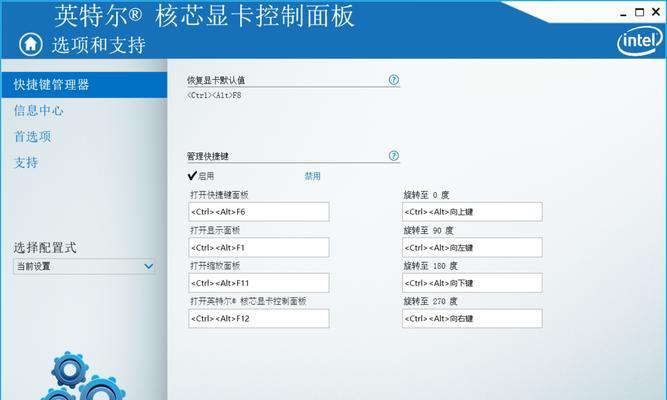Click the <Ctrl><Alt>F8 default shortcut text
The height and width of the screenshot is (400, 667).
tap(214, 95)
